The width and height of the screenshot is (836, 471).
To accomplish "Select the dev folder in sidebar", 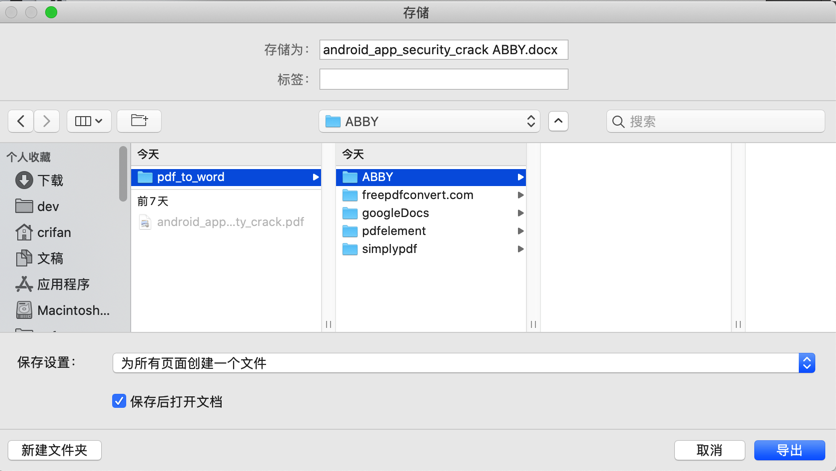I will coord(37,206).
